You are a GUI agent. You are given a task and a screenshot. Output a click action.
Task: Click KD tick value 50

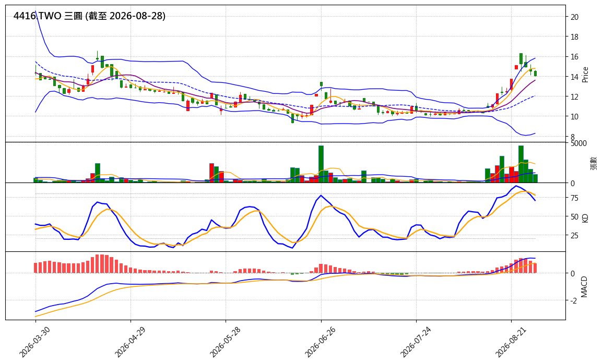pos(575,216)
